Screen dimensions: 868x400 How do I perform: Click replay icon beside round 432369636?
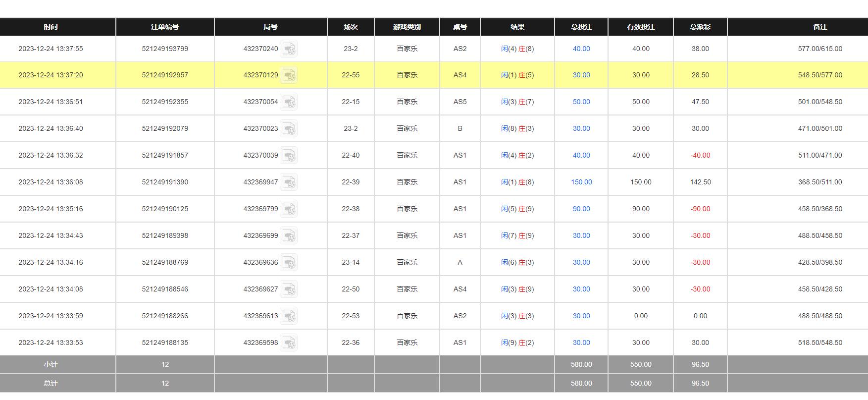[x=289, y=263]
